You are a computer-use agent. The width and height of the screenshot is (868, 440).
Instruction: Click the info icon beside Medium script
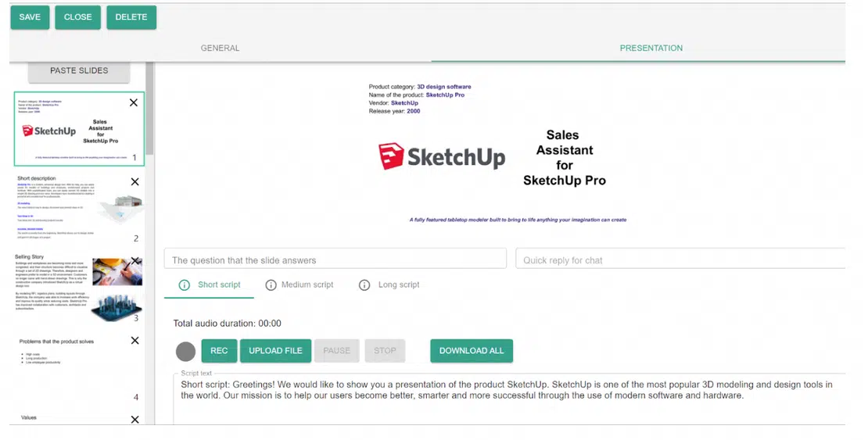point(271,285)
